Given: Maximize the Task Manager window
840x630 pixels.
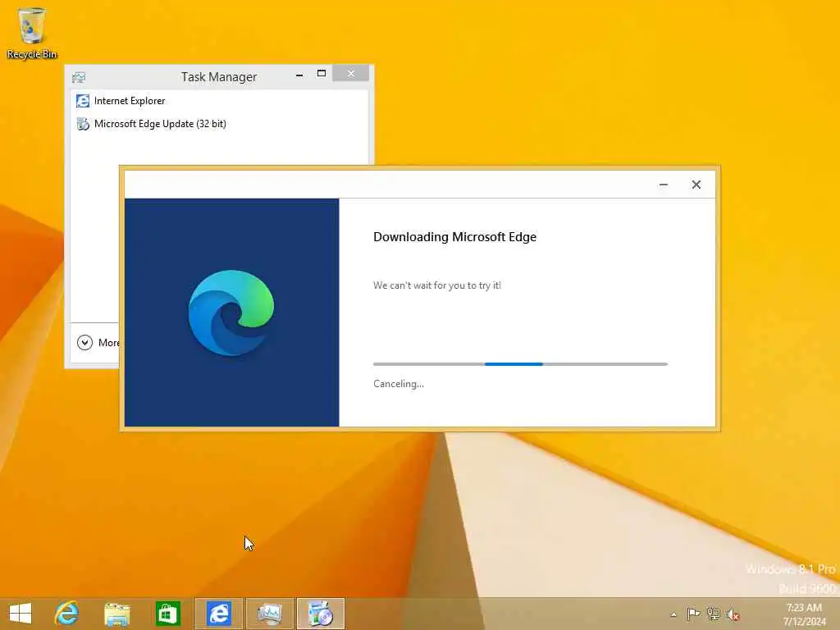Looking at the screenshot, I should tap(322, 73).
